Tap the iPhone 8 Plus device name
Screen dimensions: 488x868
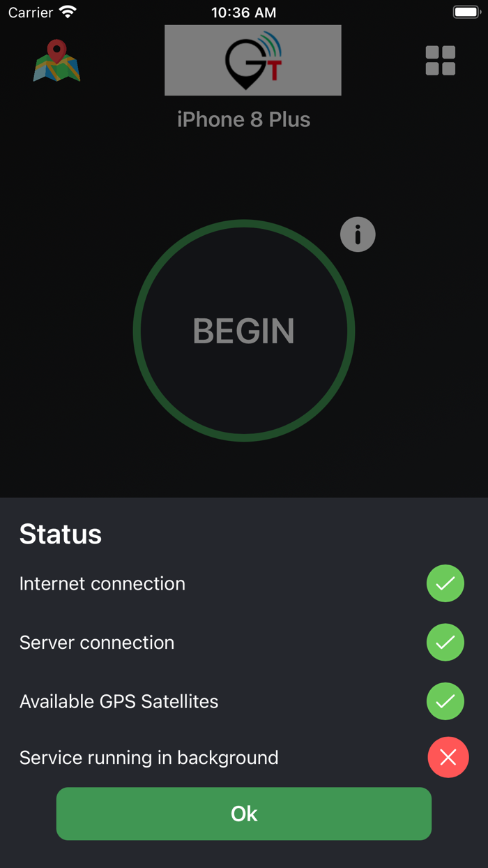(243, 119)
